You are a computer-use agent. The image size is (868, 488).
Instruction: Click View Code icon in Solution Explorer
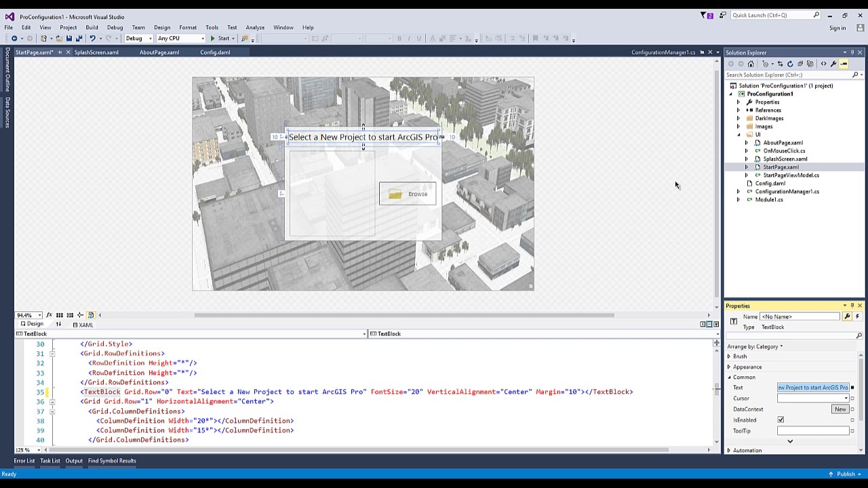point(823,64)
